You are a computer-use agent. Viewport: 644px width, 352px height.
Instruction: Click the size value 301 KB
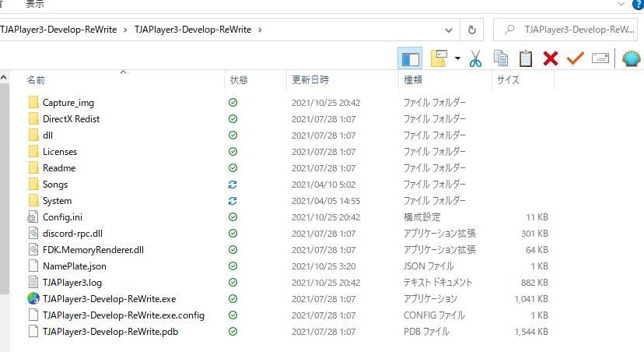point(534,234)
